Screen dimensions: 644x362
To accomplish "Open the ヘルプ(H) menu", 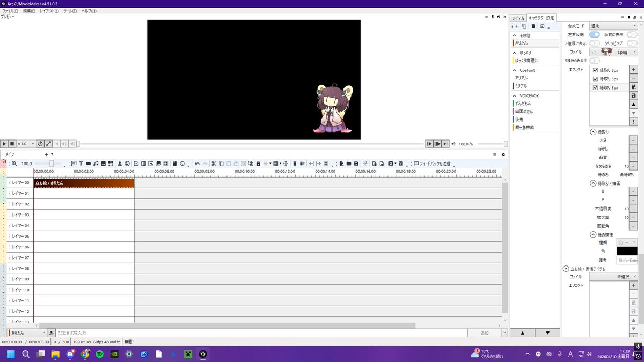I will coord(89,11).
